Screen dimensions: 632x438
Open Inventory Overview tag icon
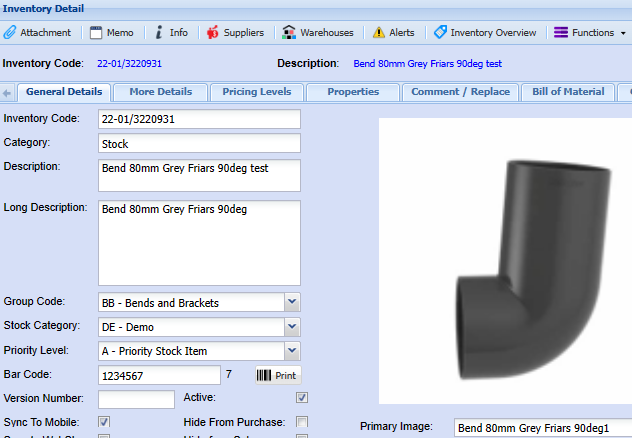point(440,32)
